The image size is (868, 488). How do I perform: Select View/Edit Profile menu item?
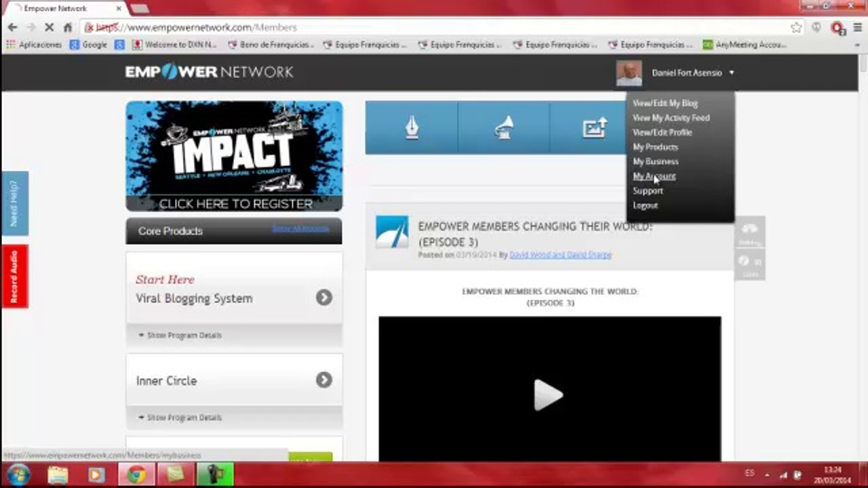(x=663, y=133)
